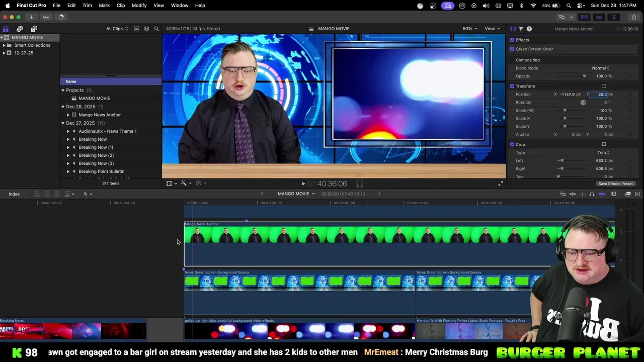Click the Transform on-screen controls icon
644x362 pixels.
click(x=604, y=86)
